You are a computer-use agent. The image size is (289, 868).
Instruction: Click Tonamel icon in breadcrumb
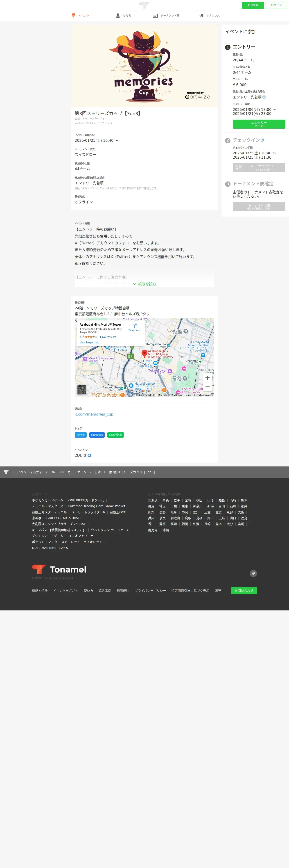point(6,472)
